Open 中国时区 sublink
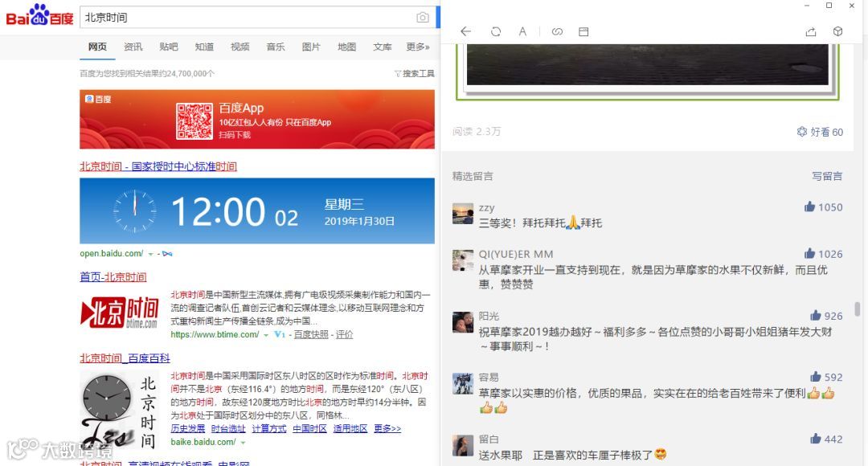Screen dimensions: 868x466 pos(309,428)
